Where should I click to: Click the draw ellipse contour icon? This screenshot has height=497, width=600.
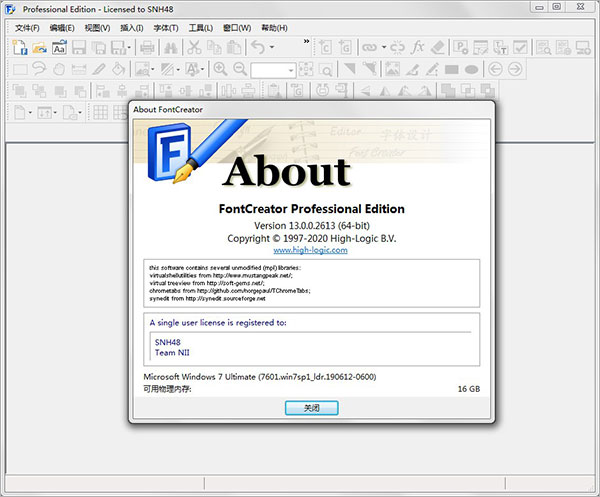[471, 70]
